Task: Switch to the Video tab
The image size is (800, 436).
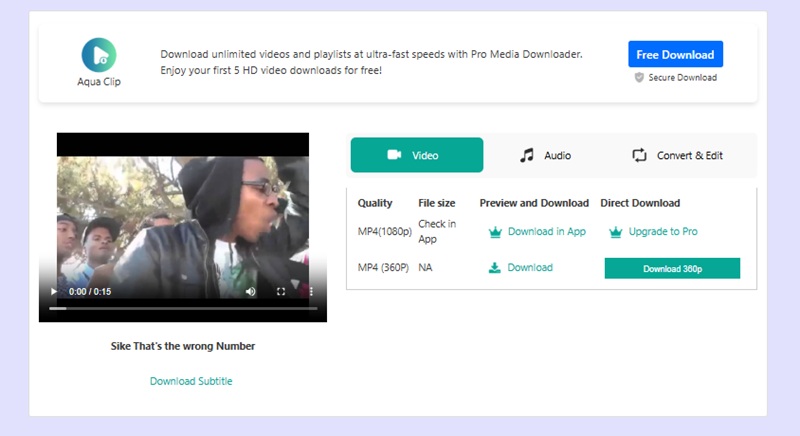Action: 417,155
